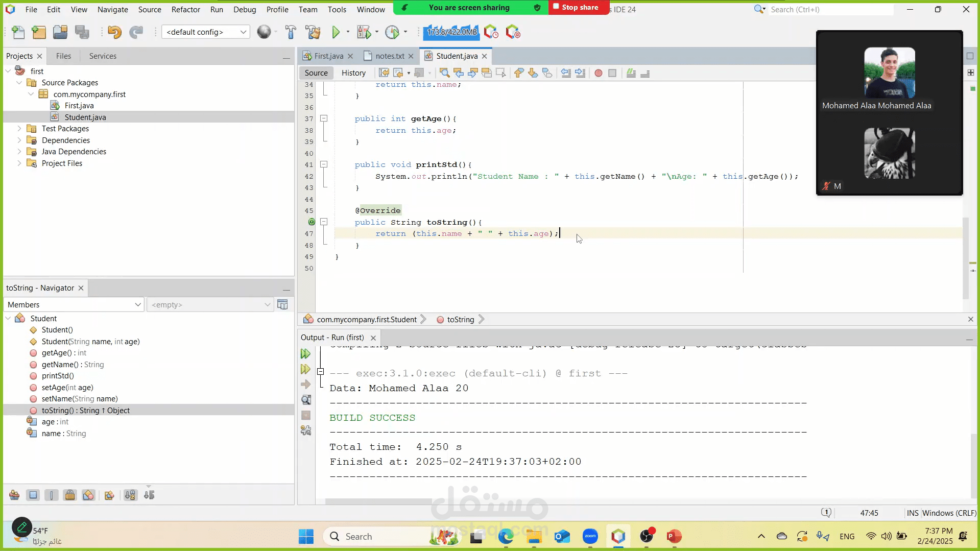Toggle Sort by Name in Navigator
This screenshot has width=980, height=551.
pos(130,495)
